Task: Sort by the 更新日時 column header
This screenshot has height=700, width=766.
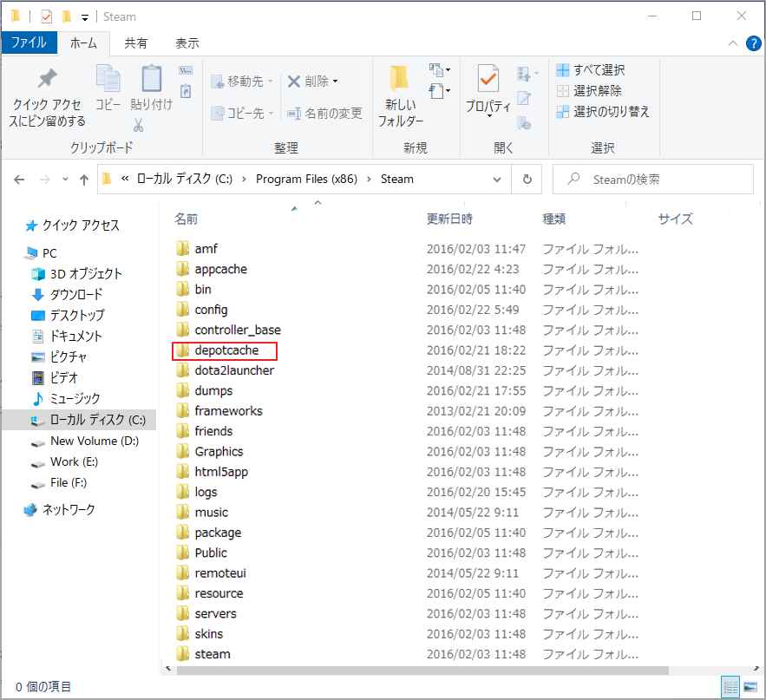Action: (x=449, y=219)
